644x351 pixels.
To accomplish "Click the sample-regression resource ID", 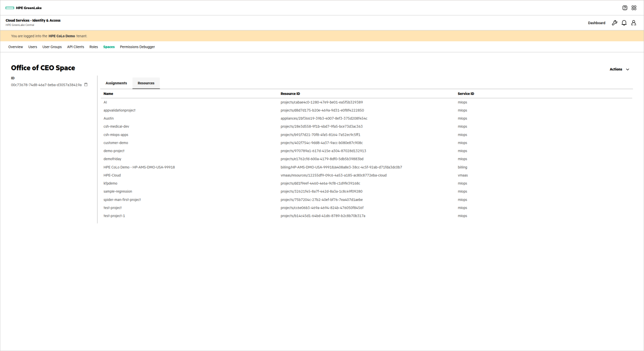I will pos(322,192).
